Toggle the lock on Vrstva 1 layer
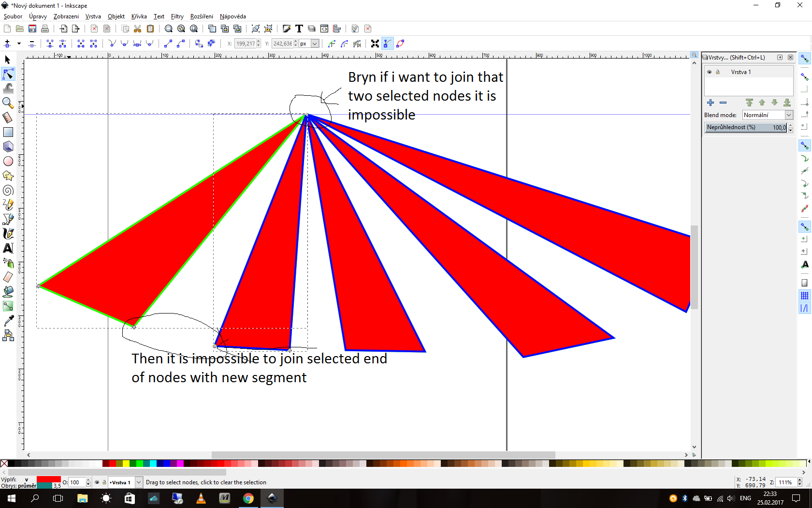 point(718,72)
